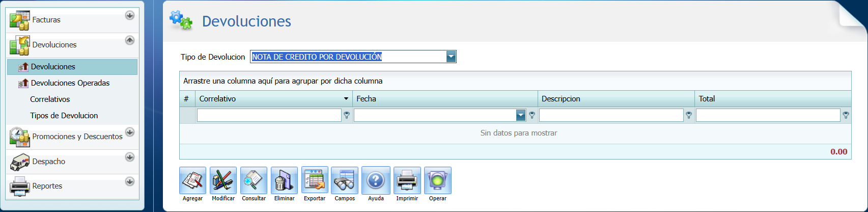Open the Consultar magnifier icon
Viewport: 868px width, 212px height.
click(x=254, y=180)
